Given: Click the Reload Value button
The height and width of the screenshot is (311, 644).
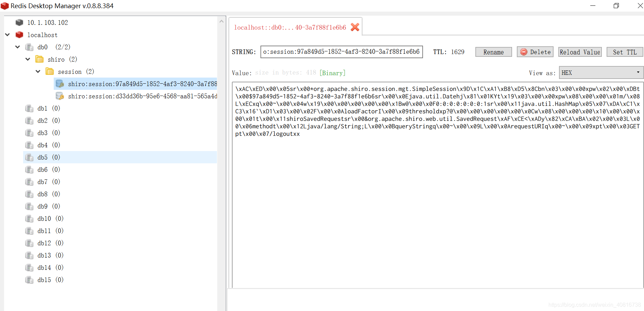Looking at the screenshot, I should point(580,52).
